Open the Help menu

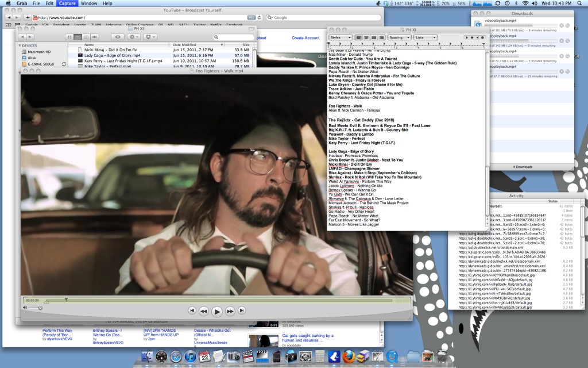pyautogui.click(x=107, y=3)
